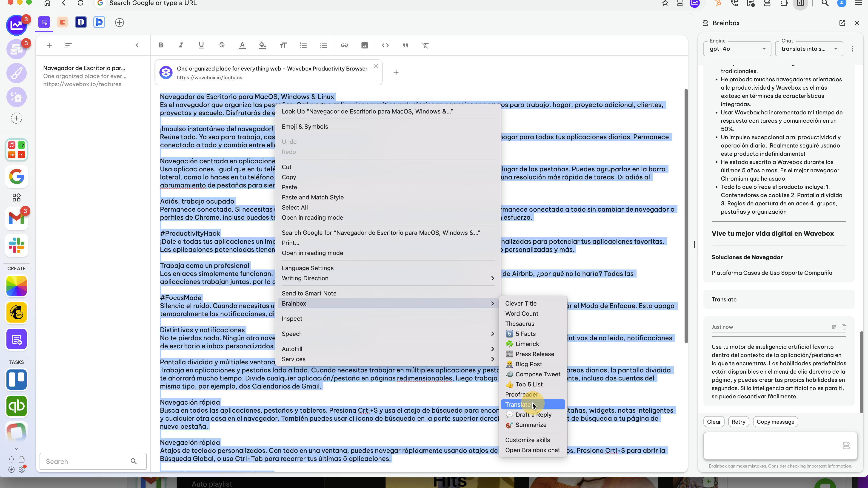The width and height of the screenshot is (868, 488).
Task: Close the Brainbox panel
Action: click(x=857, y=23)
